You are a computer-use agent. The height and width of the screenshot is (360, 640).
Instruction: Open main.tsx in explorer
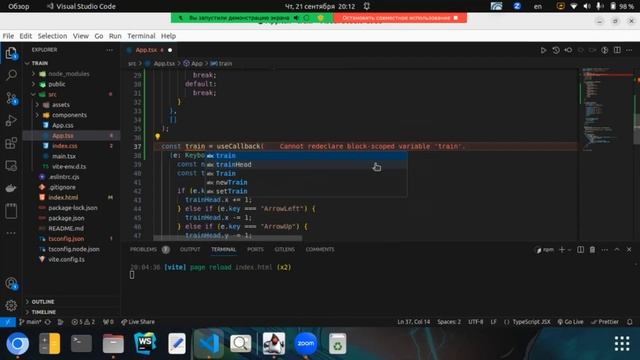point(64,156)
